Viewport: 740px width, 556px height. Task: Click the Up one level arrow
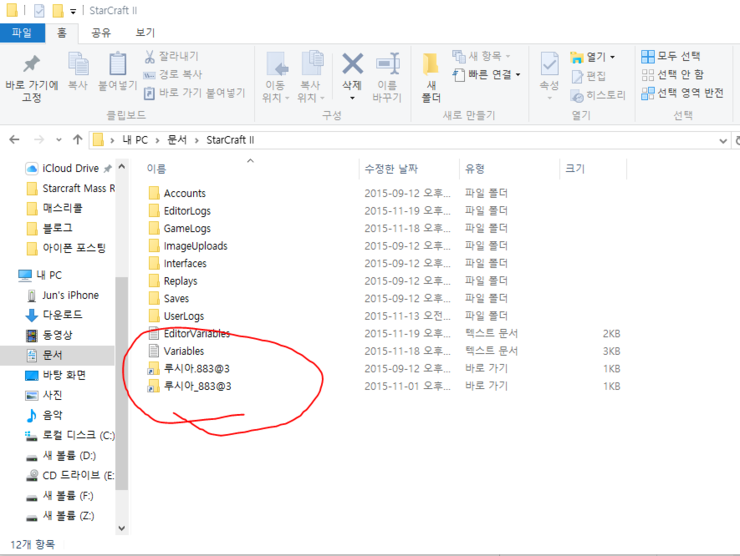click(78, 140)
